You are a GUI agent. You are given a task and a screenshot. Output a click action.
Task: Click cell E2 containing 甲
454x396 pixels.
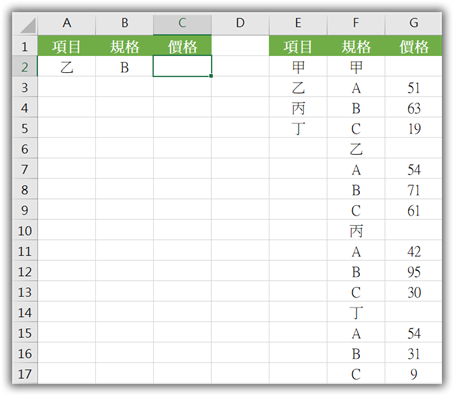[x=298, y=66]
